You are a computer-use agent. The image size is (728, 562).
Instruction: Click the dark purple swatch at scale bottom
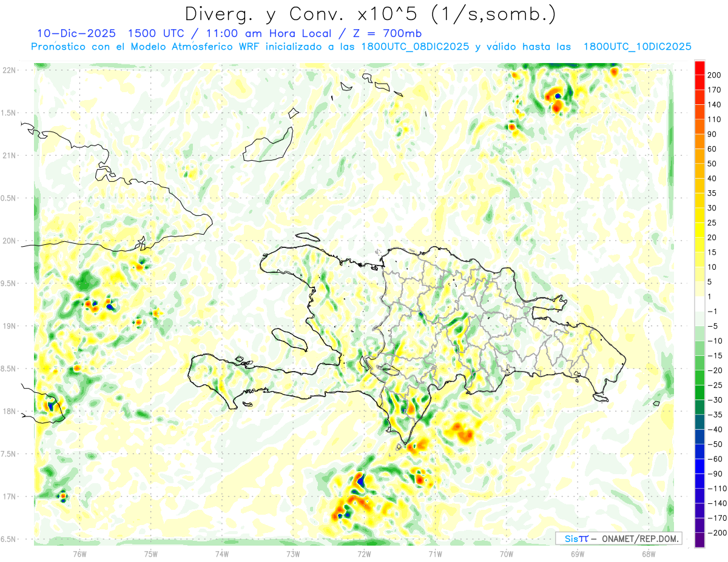(x=699, y=540)
